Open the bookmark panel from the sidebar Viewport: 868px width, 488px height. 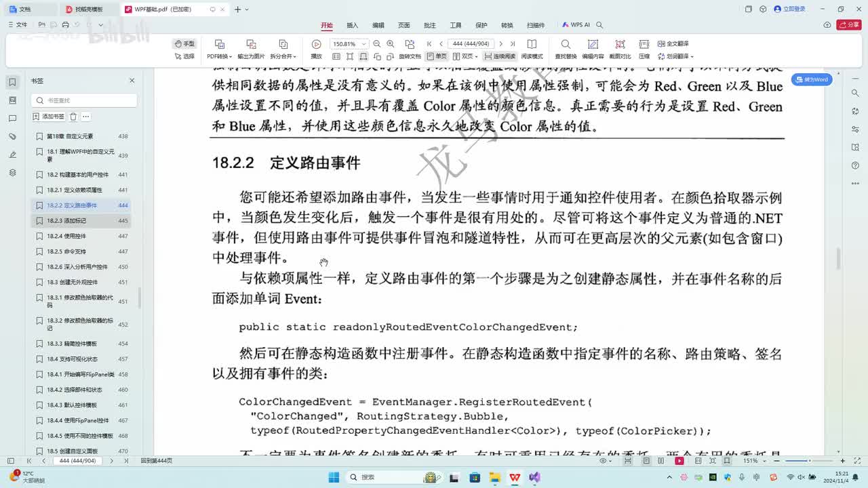(12, 82)
